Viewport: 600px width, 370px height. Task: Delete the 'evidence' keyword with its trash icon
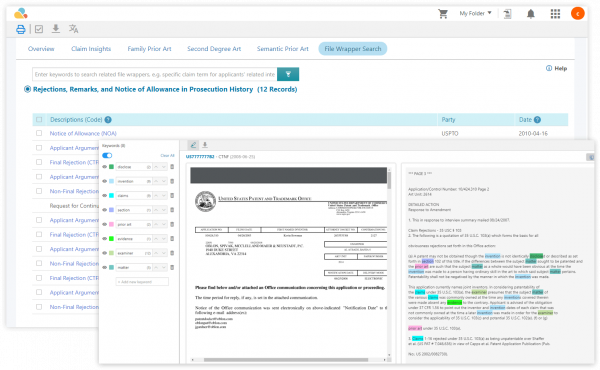tap(172, 238)
